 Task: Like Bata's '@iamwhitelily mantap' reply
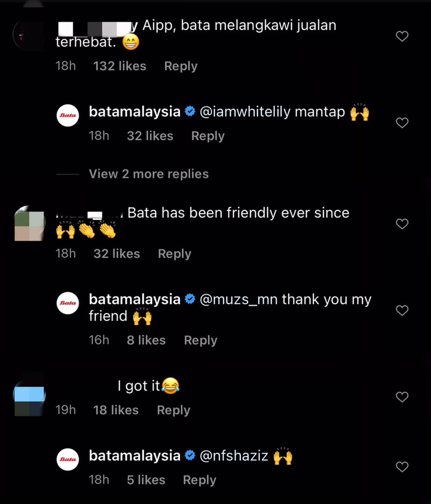click(402, 123)
